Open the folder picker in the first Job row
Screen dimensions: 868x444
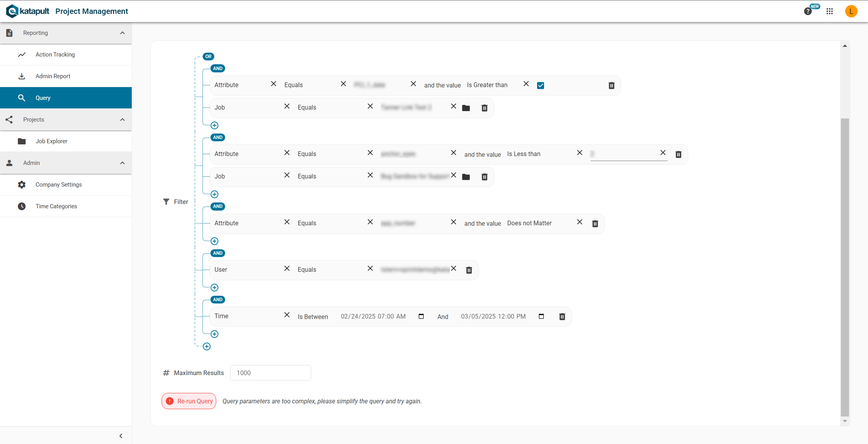[466, 108]
